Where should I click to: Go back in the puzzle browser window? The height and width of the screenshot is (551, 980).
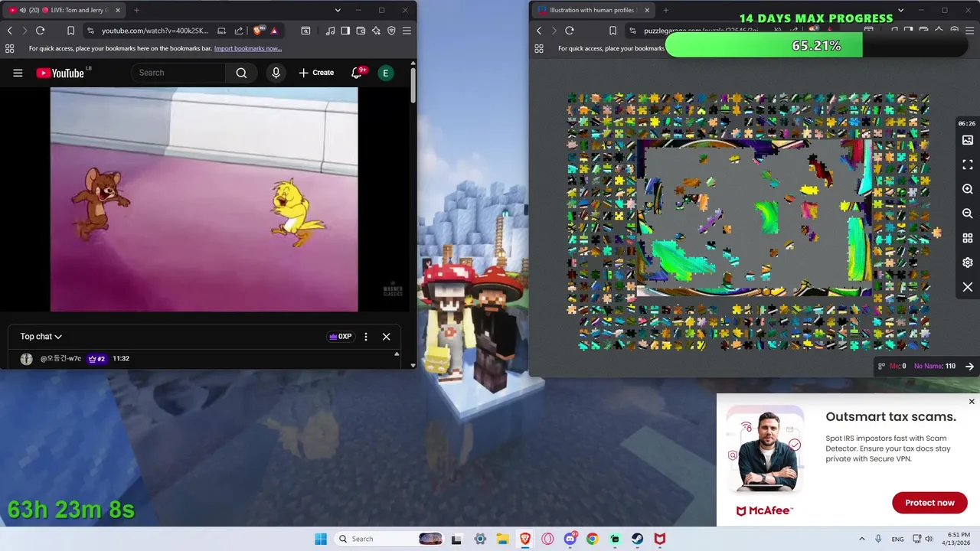[539, 31]
